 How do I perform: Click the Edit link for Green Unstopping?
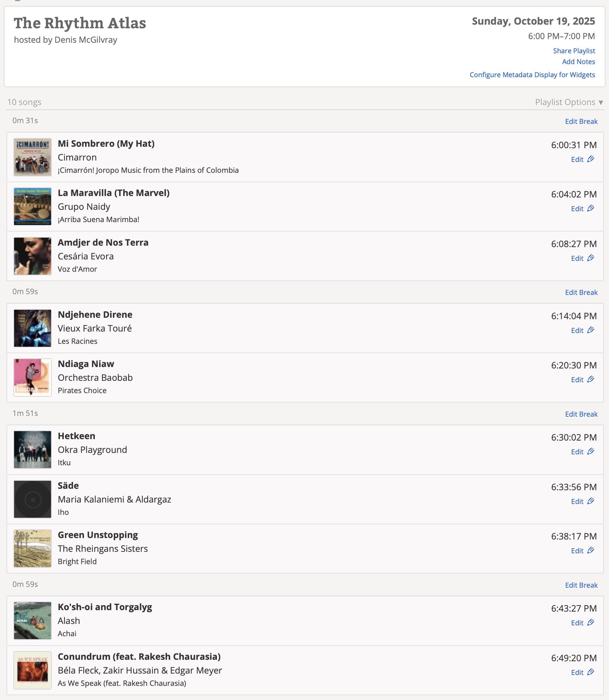[x=577, y=551]
